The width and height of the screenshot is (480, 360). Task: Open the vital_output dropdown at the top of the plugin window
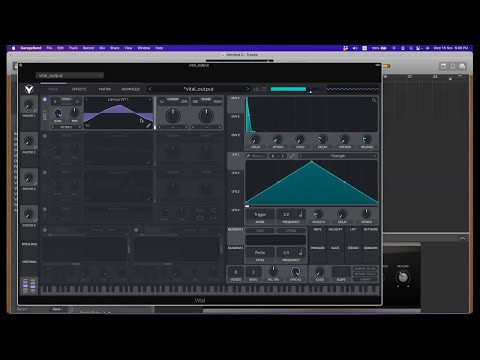(70, 76)
